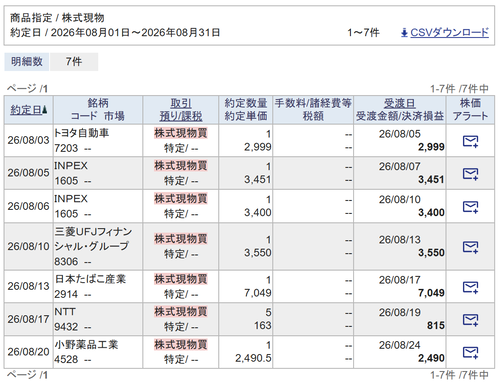Select 1〜7件 count near CSV link
The image size is (500, 384).
click(363, 33)
